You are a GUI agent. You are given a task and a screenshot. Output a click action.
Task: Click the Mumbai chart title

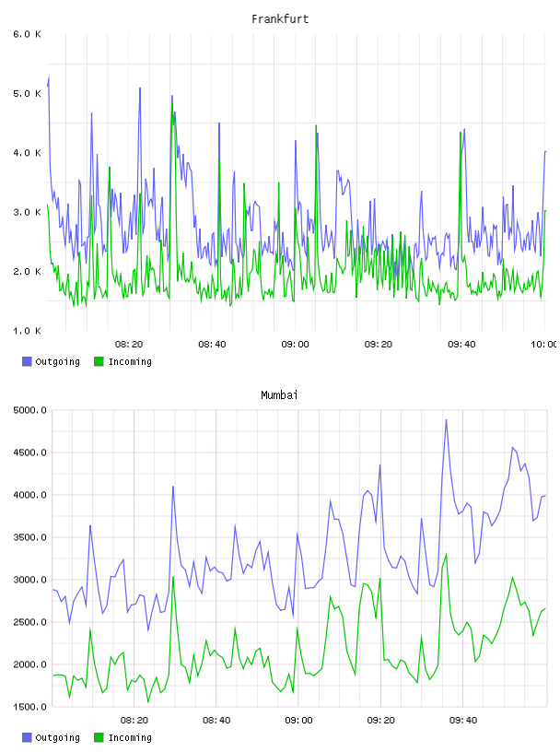(x=279, y=395)
